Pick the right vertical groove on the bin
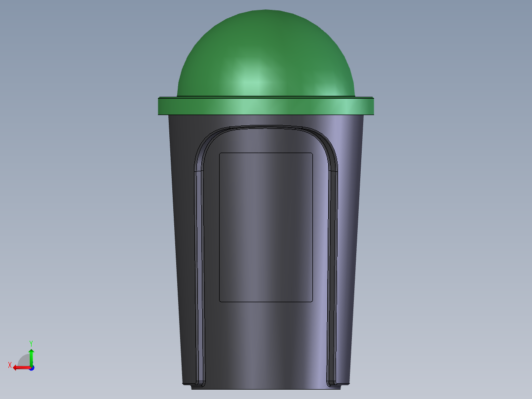The height and width of the screenshot is (399, 532). (x=332, y=278)
